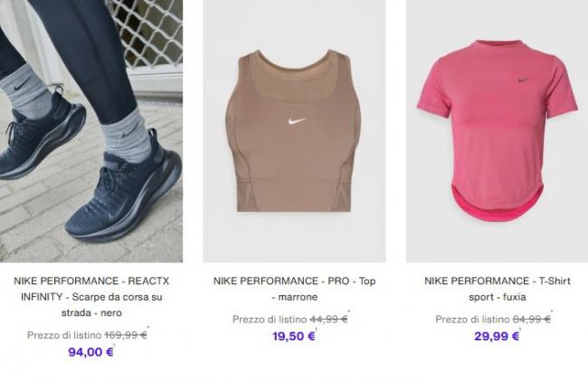Click the struck-through 169,99 € list price
The image size is (588, 382).
[126, 335]
